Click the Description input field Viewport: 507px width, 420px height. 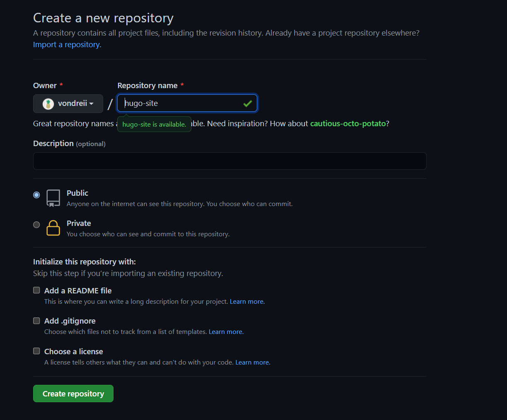pos(229,161)
